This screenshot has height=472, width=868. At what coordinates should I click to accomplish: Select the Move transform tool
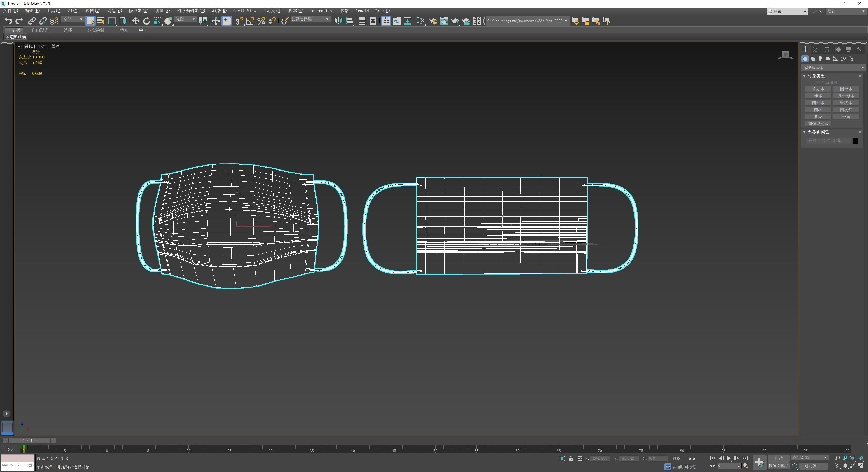136,21
